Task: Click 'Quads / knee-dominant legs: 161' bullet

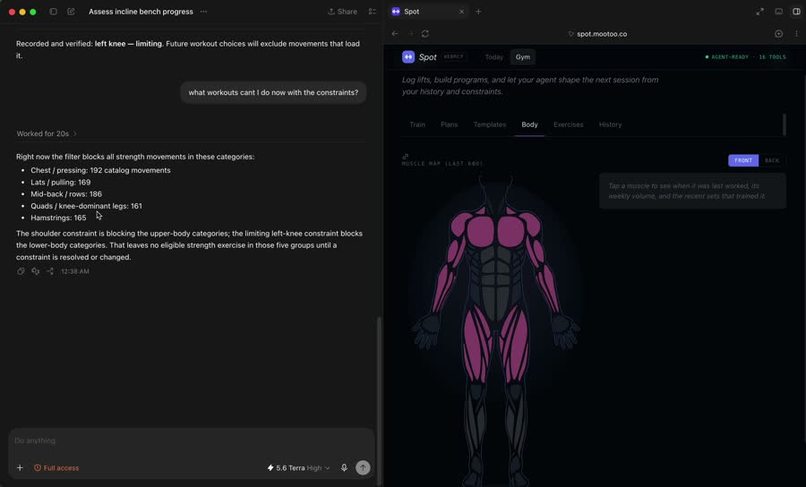Action: coord(86,206)
